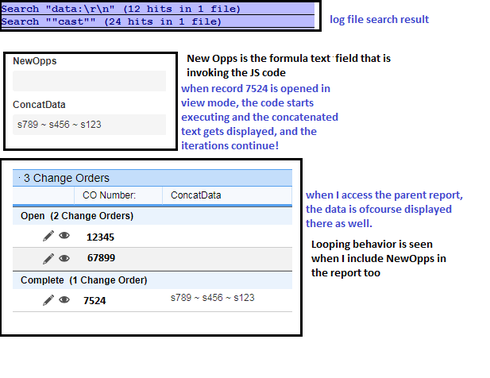Edit record 67899 using its pencil icon
Viewport: 490px width, 378px height.
pyautogui.click(x=48, y=258)
